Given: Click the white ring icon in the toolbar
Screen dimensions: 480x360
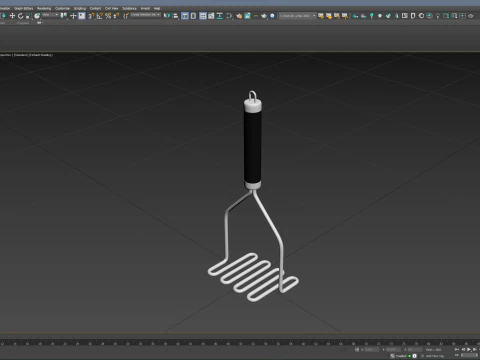Looking at the screenshot, I should click(x=421, y=16).
